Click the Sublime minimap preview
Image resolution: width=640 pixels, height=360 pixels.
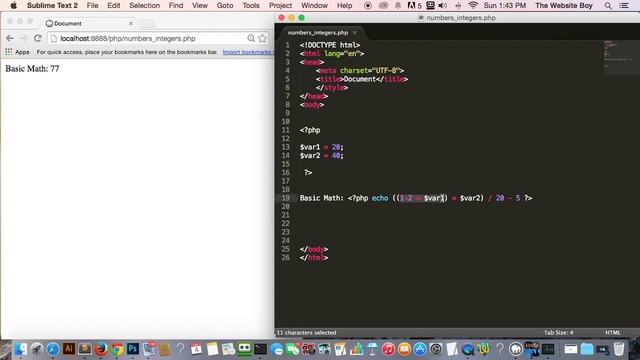click(620, 57)
